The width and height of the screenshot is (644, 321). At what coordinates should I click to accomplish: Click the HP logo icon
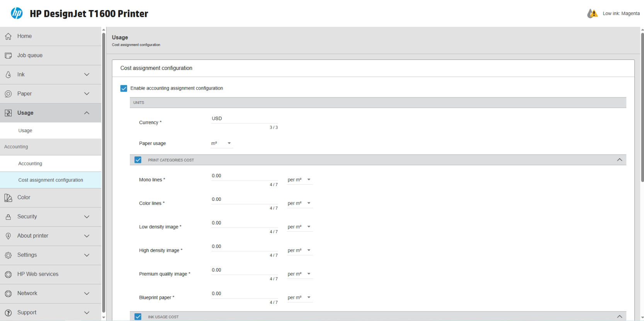click(x=17, y=13)
